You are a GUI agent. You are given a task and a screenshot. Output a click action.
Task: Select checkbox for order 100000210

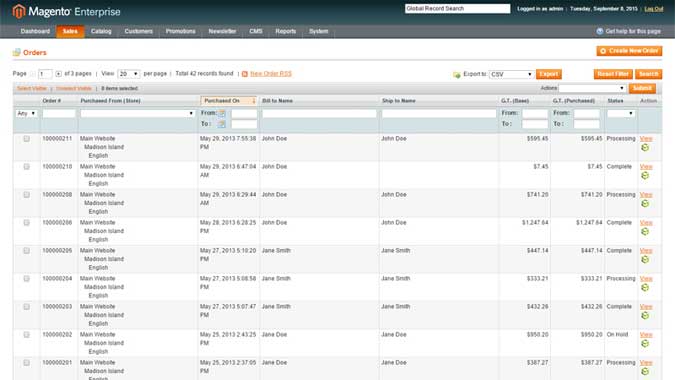[x=27, y=167]
